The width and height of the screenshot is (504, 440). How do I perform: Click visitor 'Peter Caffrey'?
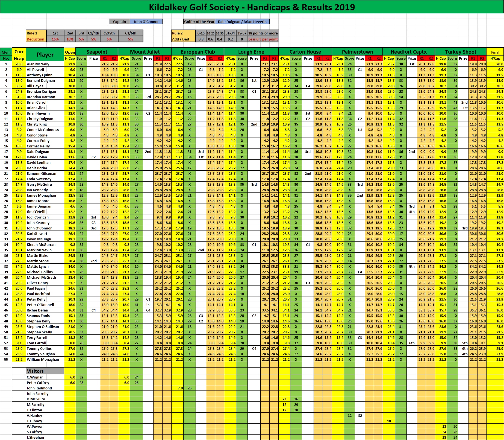(45, 383)
